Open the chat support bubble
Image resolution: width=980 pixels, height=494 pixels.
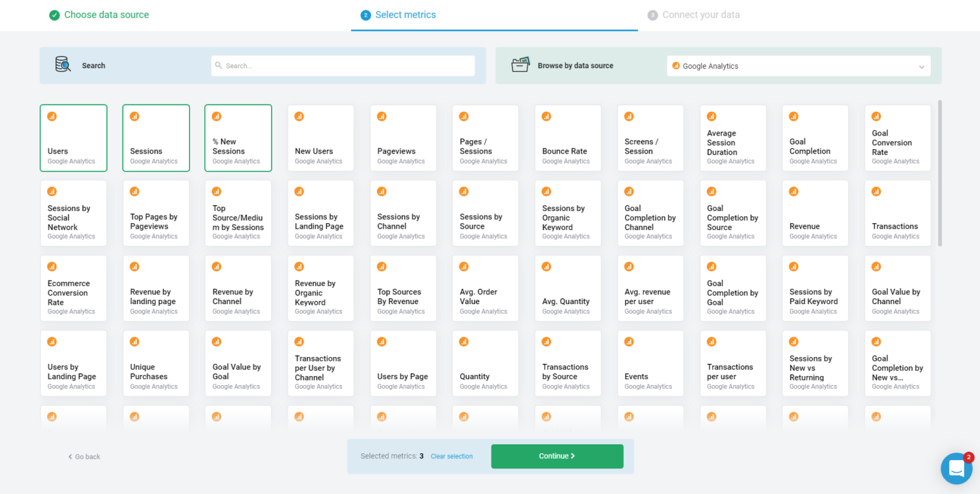click(956, 469)
